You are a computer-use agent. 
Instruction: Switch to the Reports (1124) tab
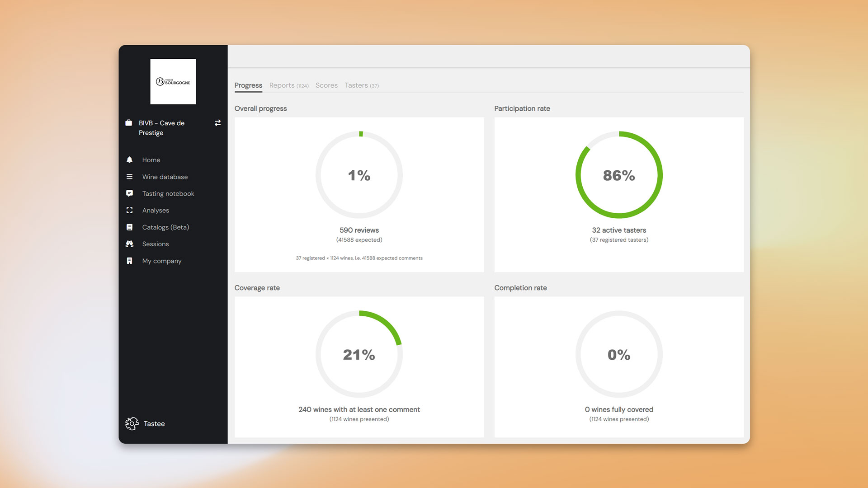289,85
